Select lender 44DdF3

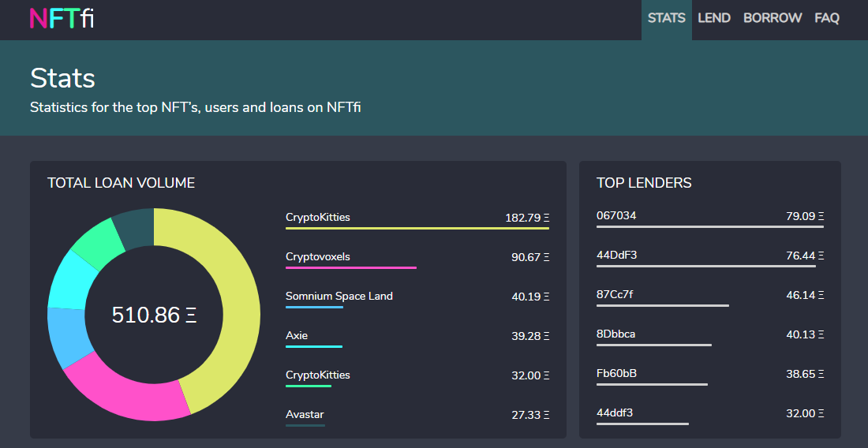617,255
